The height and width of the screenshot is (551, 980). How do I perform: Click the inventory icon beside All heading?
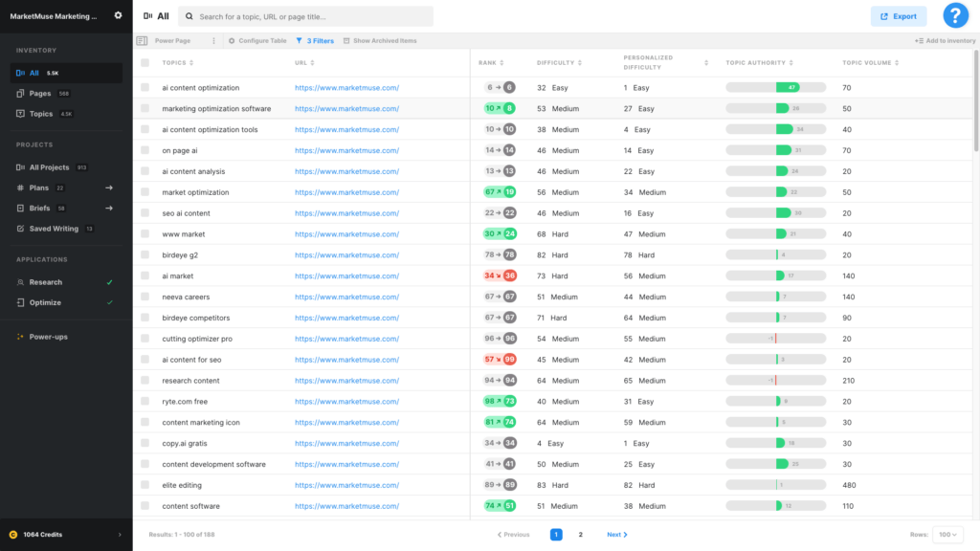tap(147, 16)
